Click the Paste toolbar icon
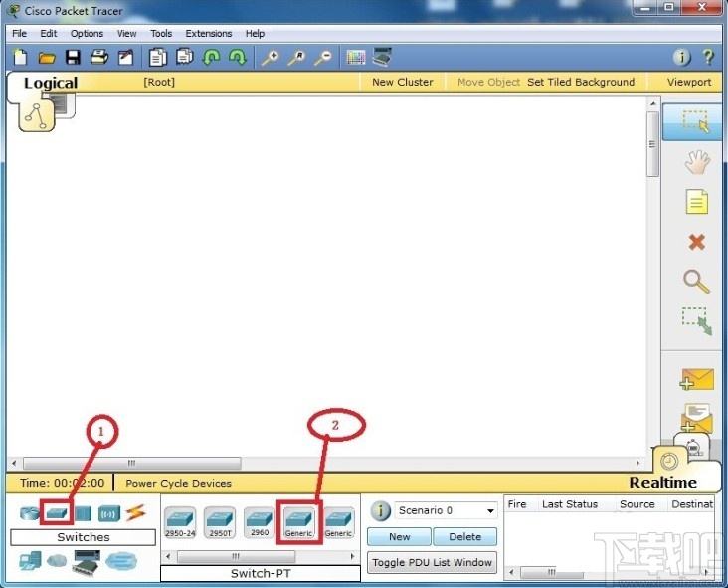This screenshot has height=588, width=728. point(185,57)
